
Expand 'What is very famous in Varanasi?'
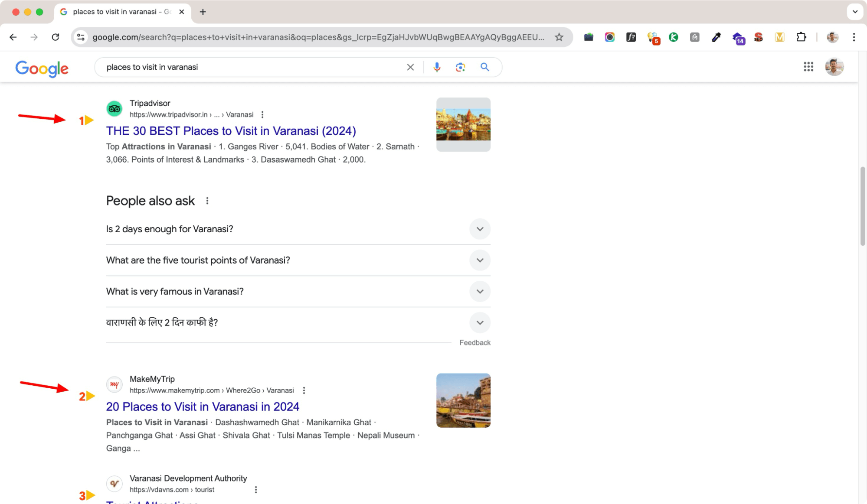[480, 291]
